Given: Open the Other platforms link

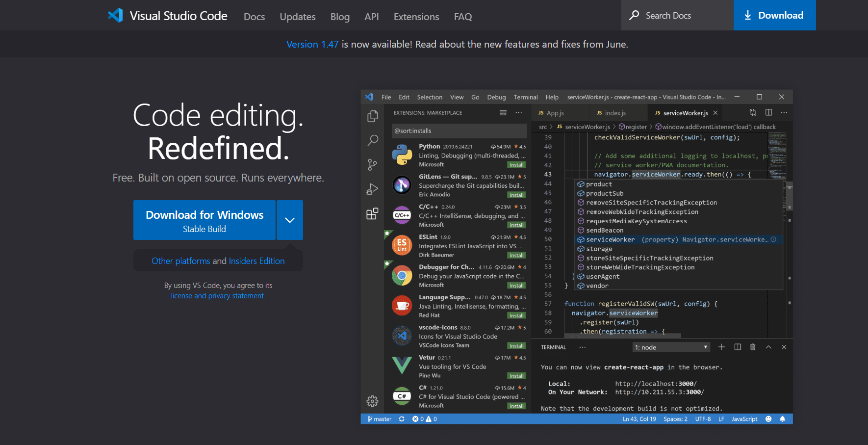Looking at the screenshot, I should pos(180,261).
